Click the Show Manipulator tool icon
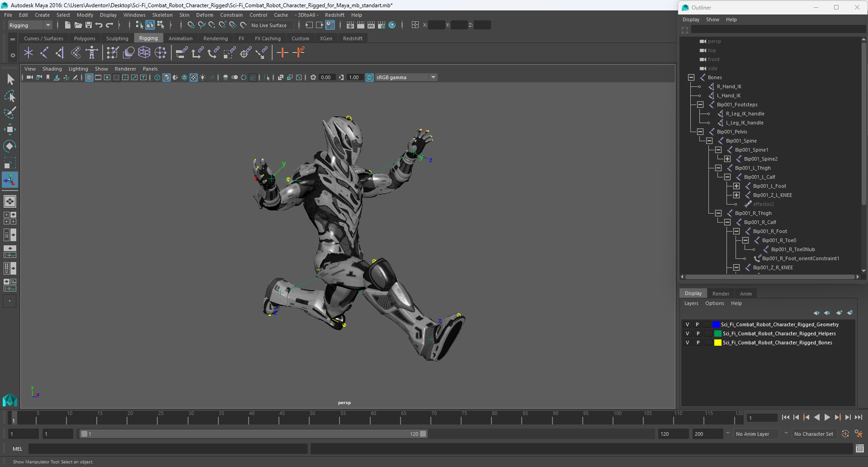Viewport: 868px width, 467px height. [10, 180]
